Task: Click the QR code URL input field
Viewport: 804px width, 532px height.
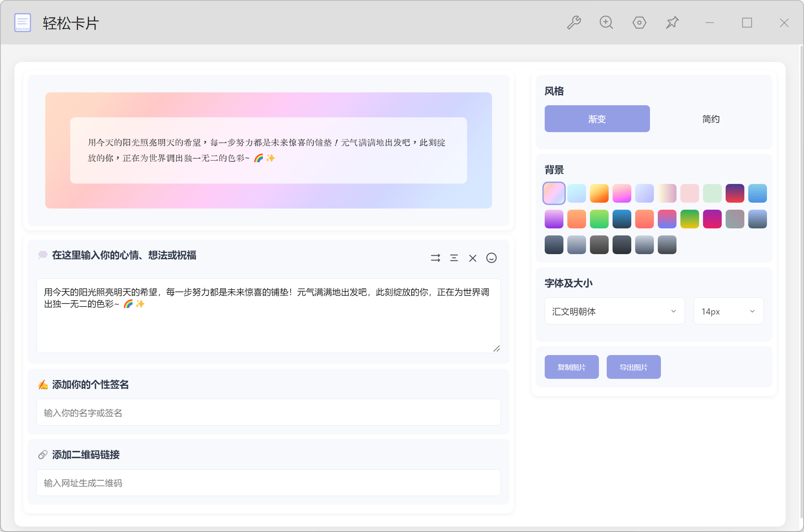Action: click(x=269, y=483)
